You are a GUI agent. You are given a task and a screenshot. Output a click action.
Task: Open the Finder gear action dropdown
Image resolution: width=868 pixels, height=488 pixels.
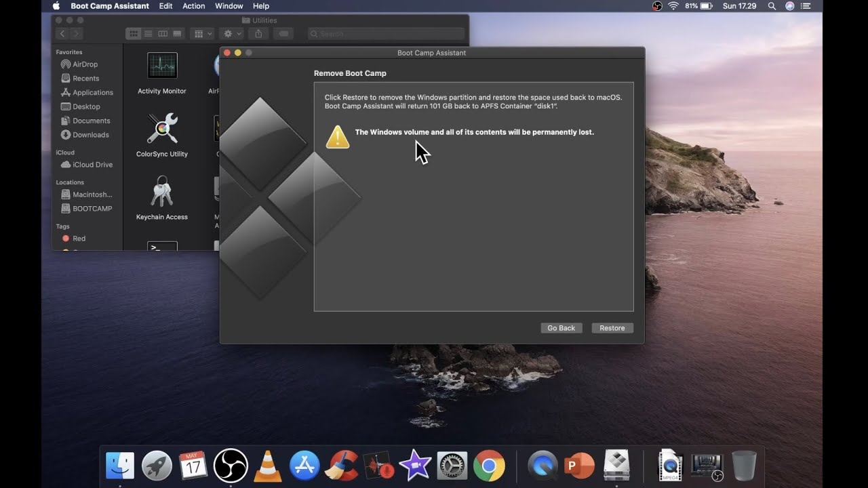(x=231, y=34)
